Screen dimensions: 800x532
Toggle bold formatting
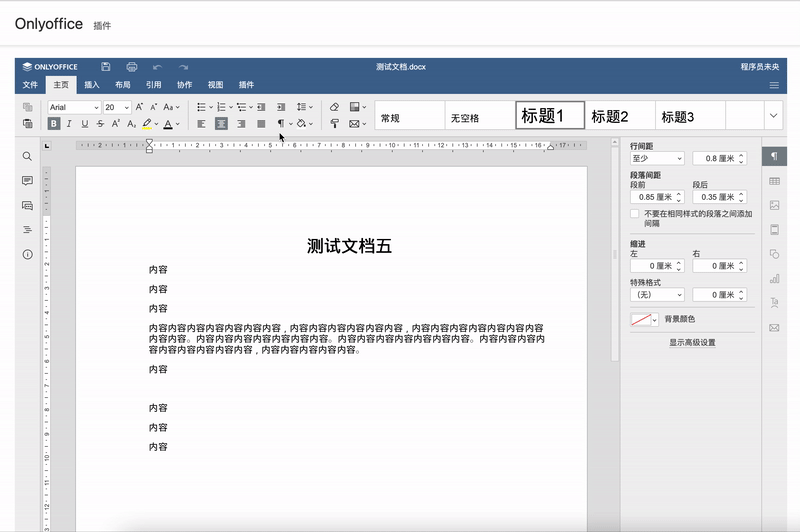[54, 124]
